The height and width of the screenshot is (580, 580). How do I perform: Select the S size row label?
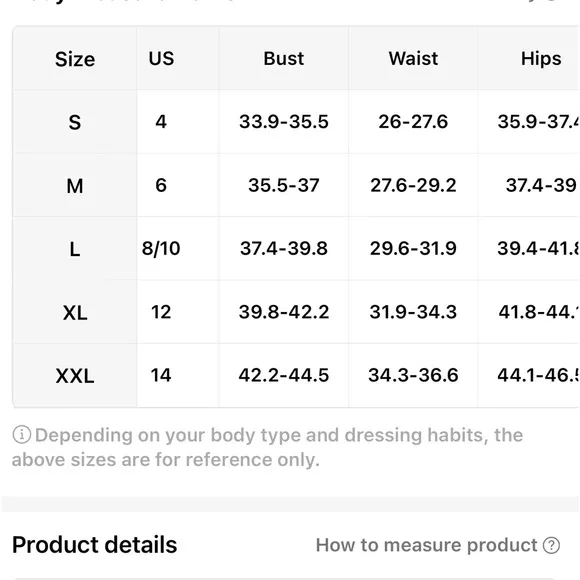coord(75,122)
